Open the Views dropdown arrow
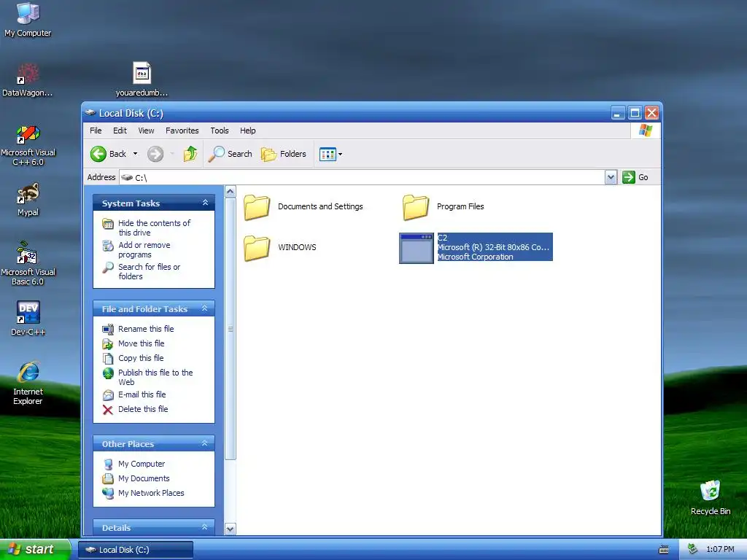Image resolution: width=747 pixels, height=560 pixels. [340, 155]
